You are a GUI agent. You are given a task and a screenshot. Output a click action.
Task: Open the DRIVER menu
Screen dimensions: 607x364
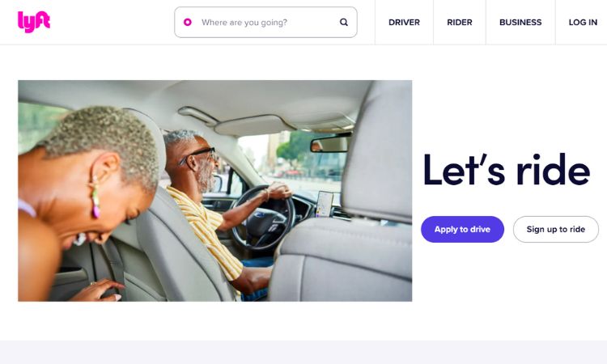pos(404,23)
